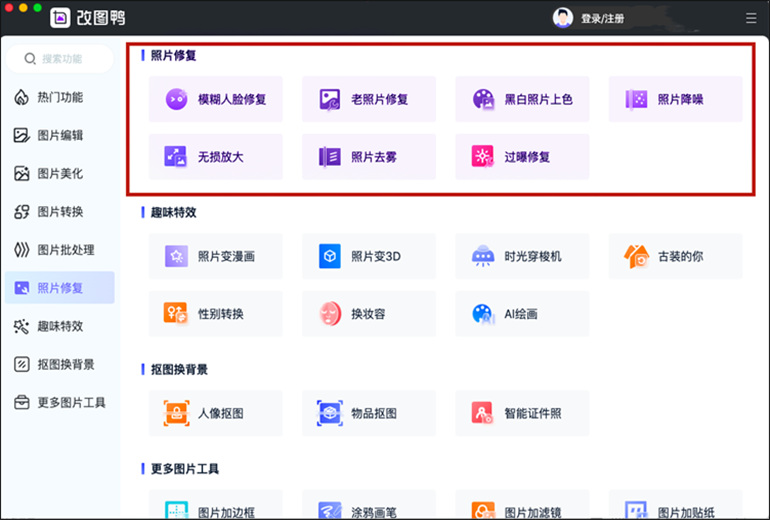Select 图片批处理 in the sidebar

pos(60,249)
